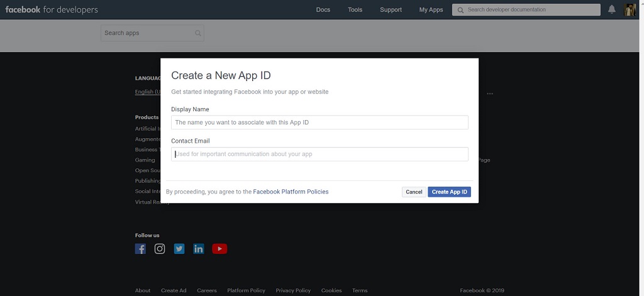Screen dimensions: 644x296
Task: Open the Privacy Policy footer link
Action: click(x=293, y=290)
